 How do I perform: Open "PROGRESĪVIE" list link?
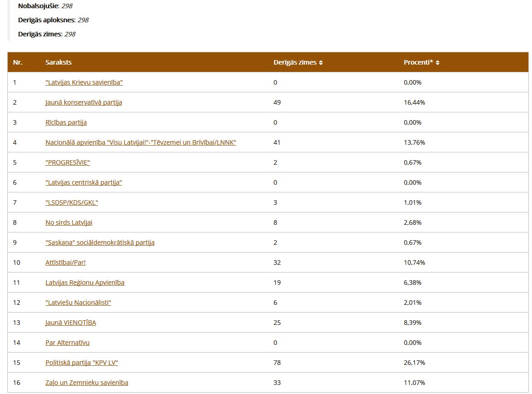tap(68, 162)
